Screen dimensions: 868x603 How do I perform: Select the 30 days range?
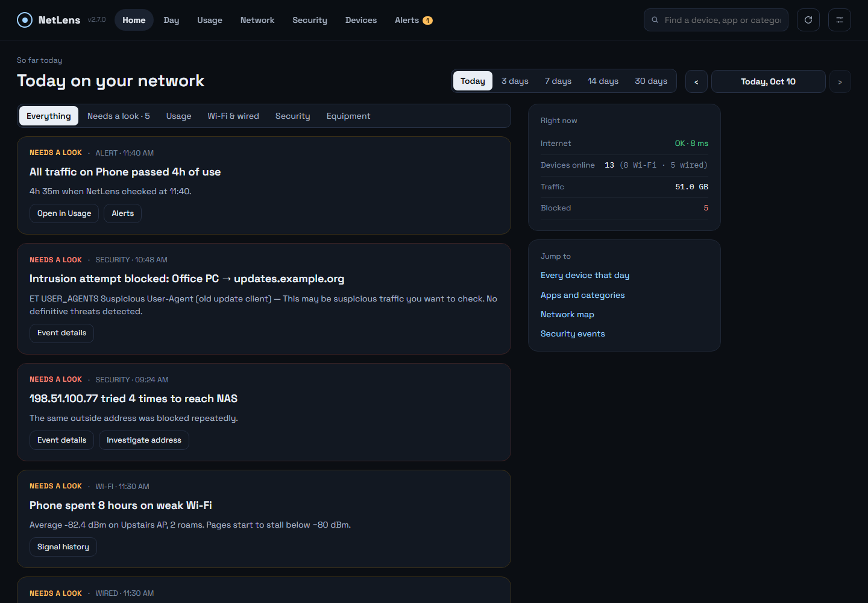[651, 81]
